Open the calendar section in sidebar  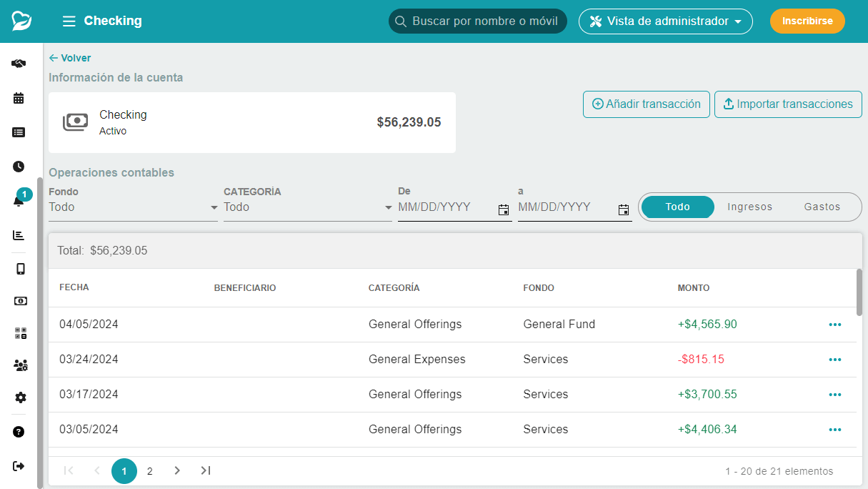pyautogui.click(x=19, y=98)
